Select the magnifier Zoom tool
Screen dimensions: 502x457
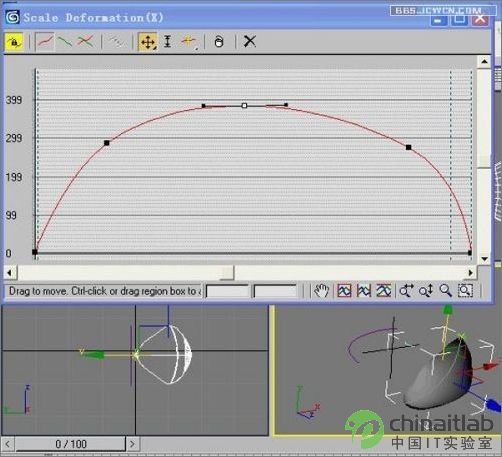[446, 291]
